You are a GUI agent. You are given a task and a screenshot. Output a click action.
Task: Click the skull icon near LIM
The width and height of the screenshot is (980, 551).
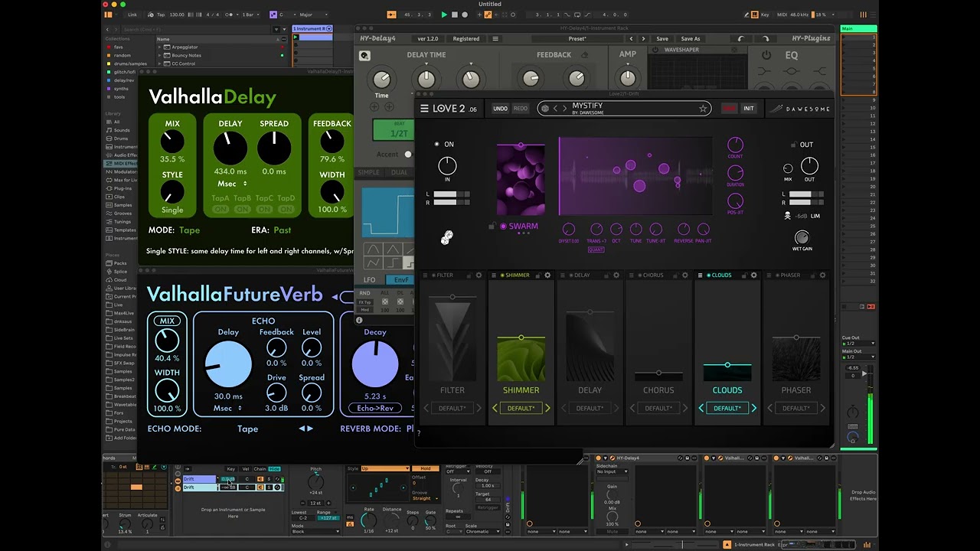787,216
